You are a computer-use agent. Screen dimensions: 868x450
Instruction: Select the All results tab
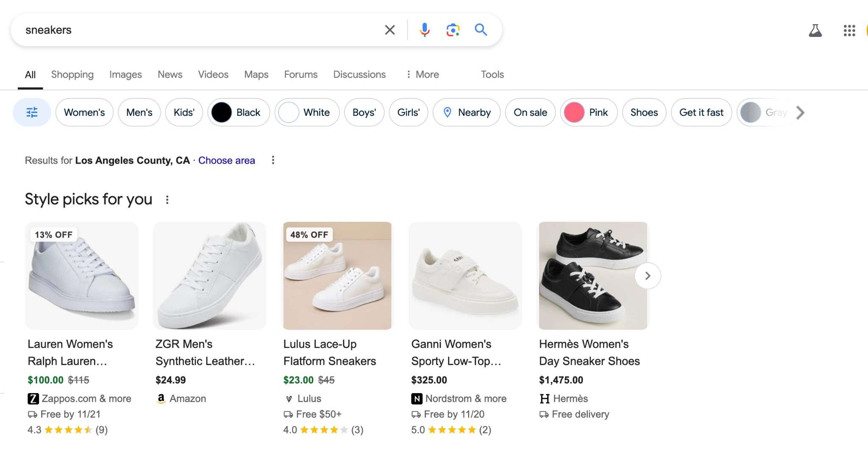click(30, 75)
